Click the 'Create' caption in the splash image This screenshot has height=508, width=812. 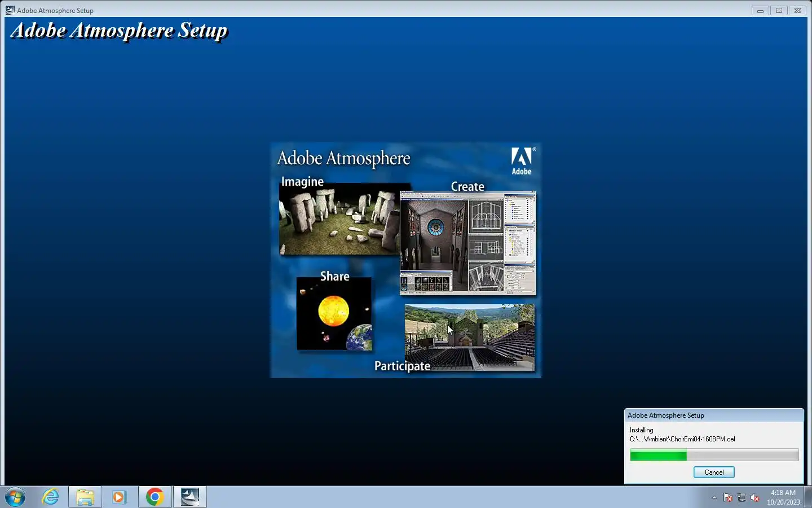click(467, 186)
